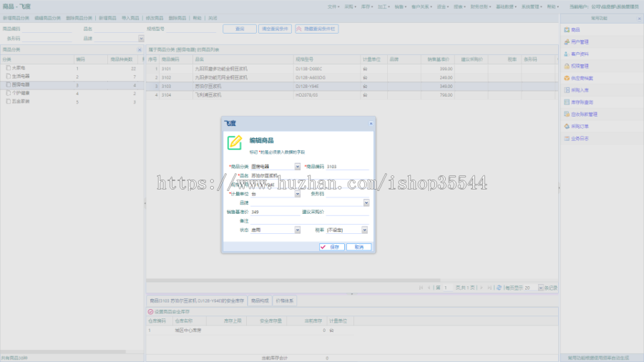644x362 pixels.
Task: Click 新增商品分类 in the toolbar
Action: [x=16, y=18]
